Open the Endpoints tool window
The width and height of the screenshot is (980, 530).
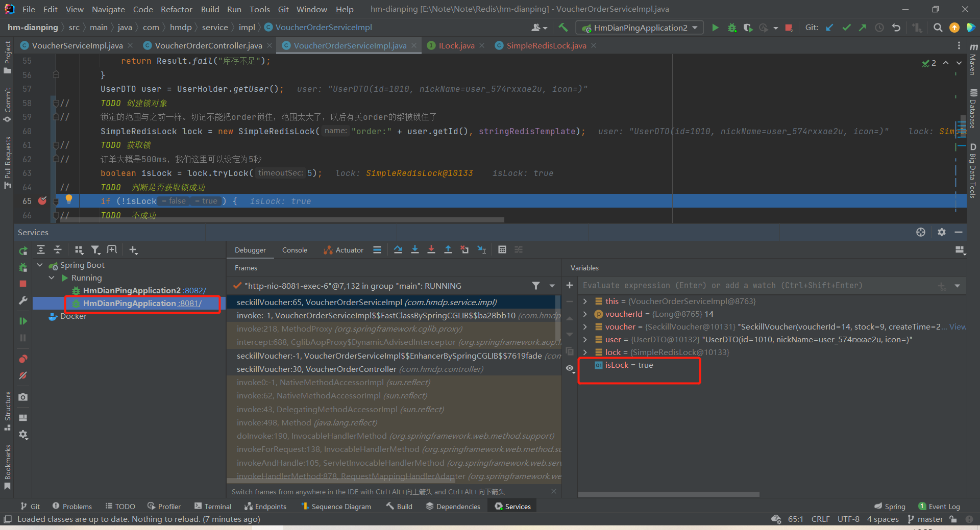click(265, 506)
